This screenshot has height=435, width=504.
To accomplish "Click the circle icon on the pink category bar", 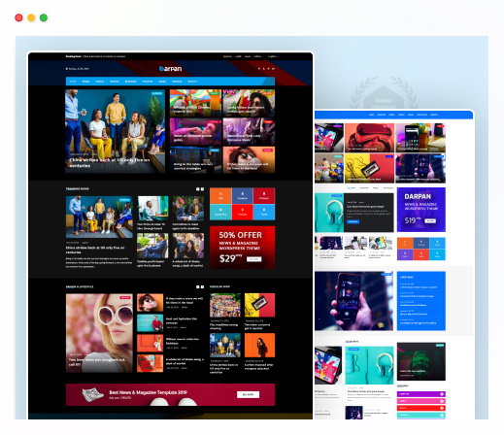I will coord(442,401).
